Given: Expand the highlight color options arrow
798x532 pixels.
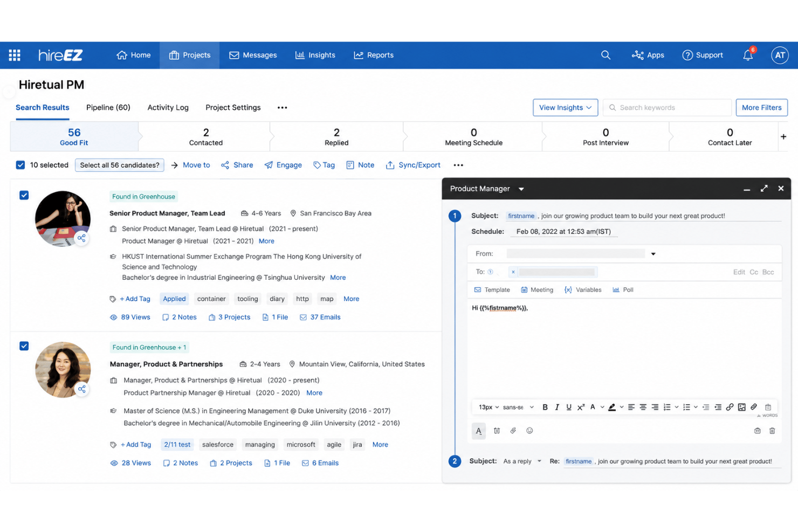Looking at the screenshot, I should (622, 407).
